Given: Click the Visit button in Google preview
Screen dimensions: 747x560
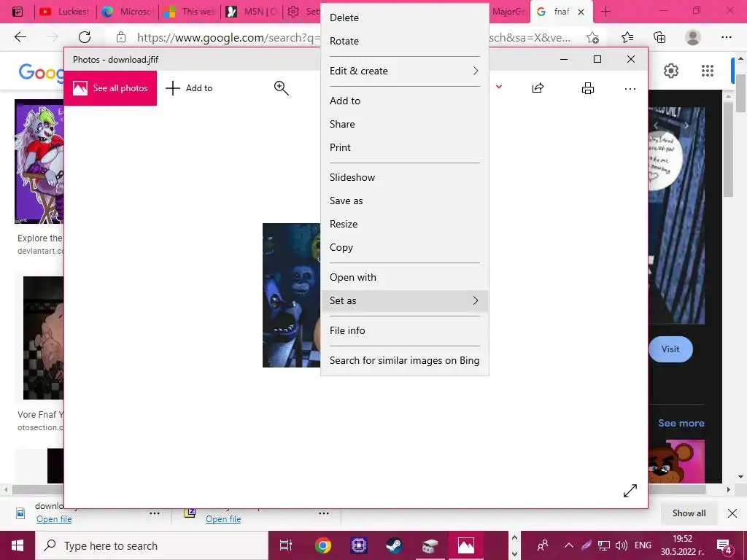Looking at the screenshot, I should pyautogui.click(x=671, y=349).
